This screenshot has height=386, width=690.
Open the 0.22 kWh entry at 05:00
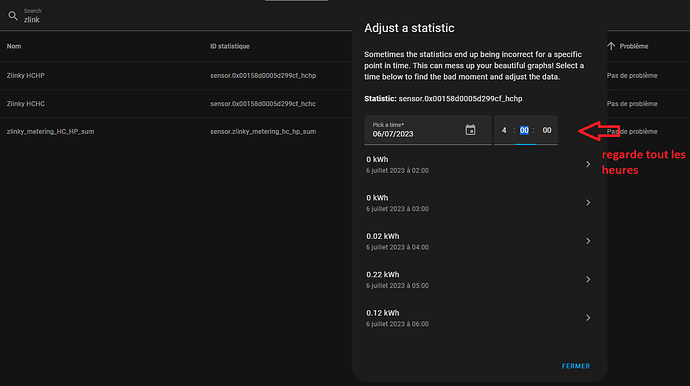click(479, 279)
